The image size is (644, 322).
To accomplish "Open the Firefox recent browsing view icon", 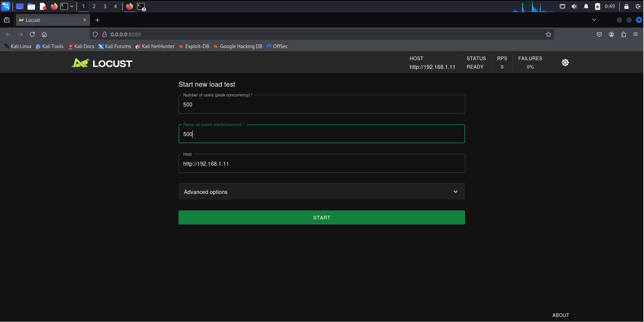I will [x=7, y=20].
